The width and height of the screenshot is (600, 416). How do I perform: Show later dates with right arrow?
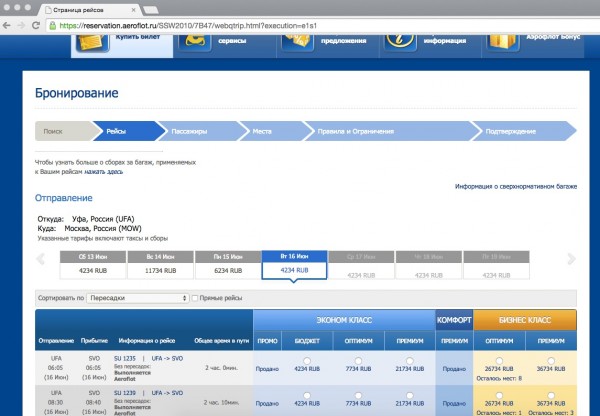tap(571, 260)
